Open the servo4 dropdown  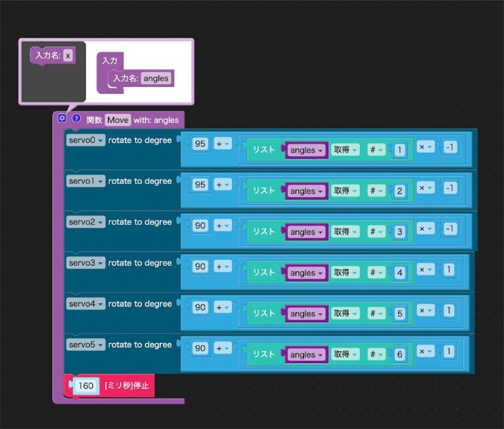click(86, 304)
